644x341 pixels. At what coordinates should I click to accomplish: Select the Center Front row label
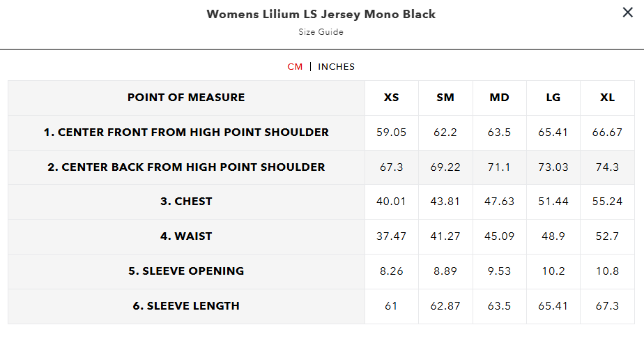186,132
